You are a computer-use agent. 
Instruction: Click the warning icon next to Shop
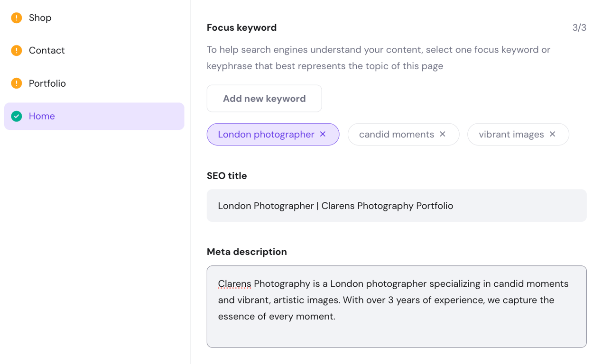tap(16, 18)
